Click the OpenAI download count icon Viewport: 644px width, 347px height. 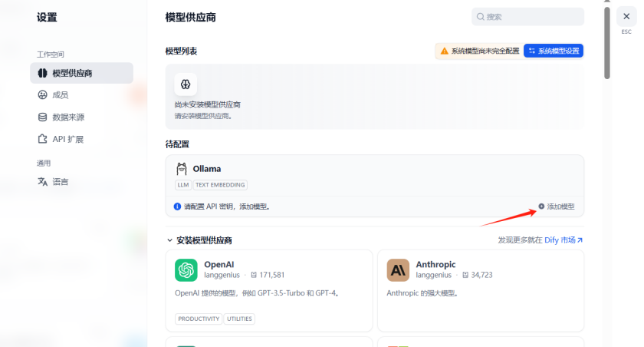tap(254, 275)
